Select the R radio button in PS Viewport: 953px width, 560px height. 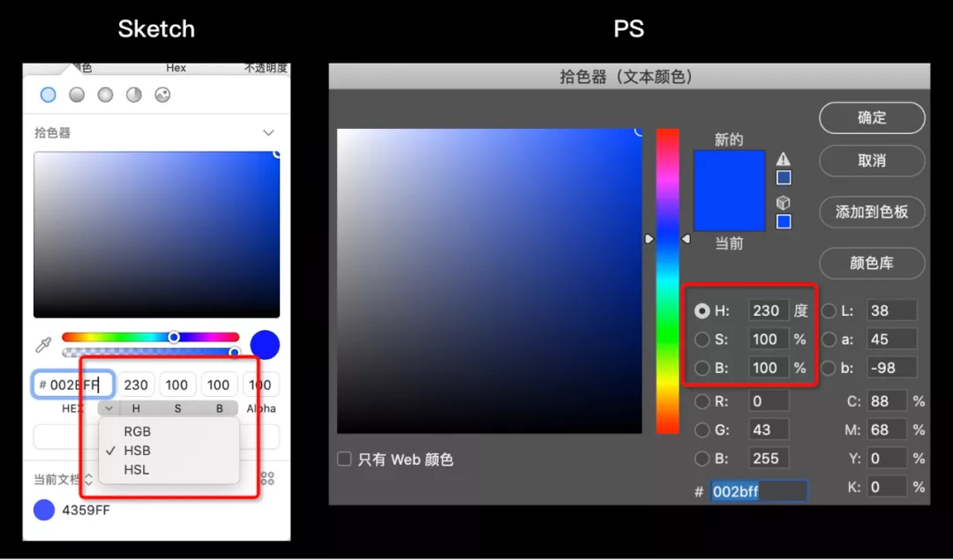pyautogui.click(x=702, y=401)
